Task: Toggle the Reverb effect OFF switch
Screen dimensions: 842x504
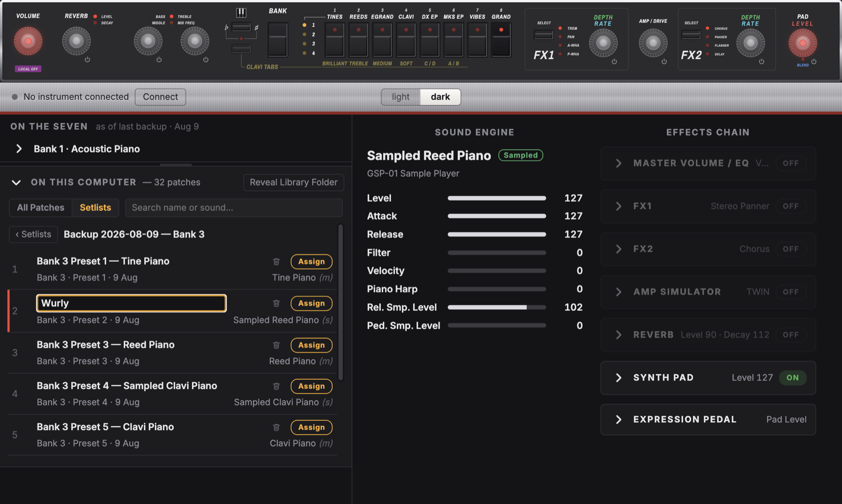Action: pyautogui.click(x=791, y=335)
